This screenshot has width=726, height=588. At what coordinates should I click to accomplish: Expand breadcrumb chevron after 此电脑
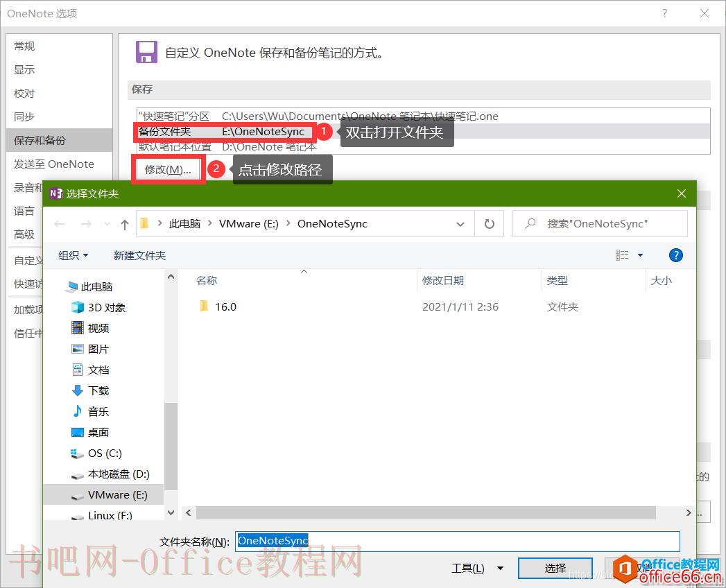pyautogui.click(x=209, y=224)
